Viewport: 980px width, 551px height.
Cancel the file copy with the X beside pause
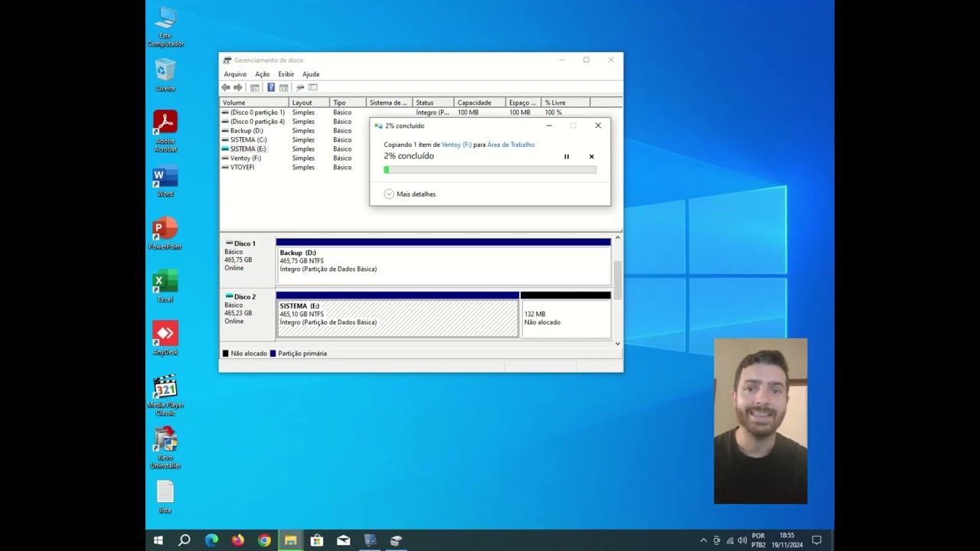coord(591,157)
